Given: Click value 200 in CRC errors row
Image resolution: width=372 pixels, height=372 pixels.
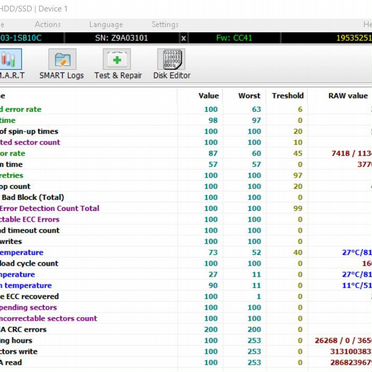Looking at the screenshot, I should pos(211,329).
